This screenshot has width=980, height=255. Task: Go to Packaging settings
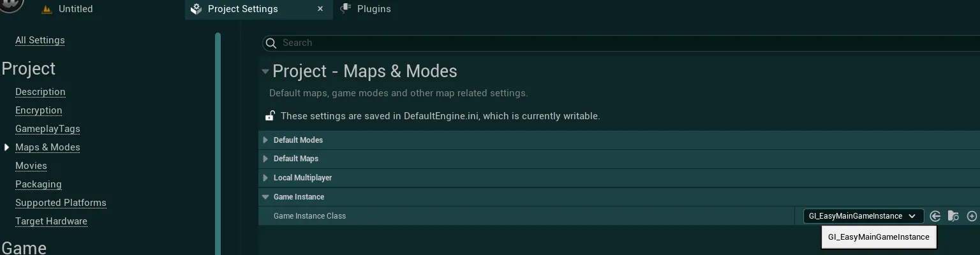coord(38,184)
